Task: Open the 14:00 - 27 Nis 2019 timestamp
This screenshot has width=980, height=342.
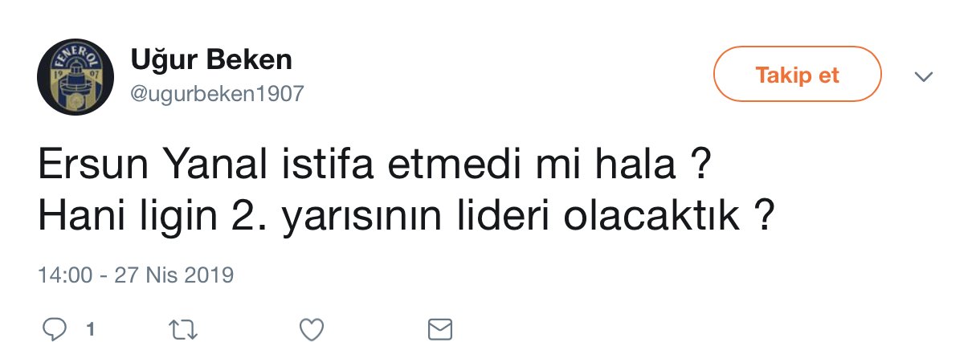Action: pyautogui.click(x=136, y=275)
